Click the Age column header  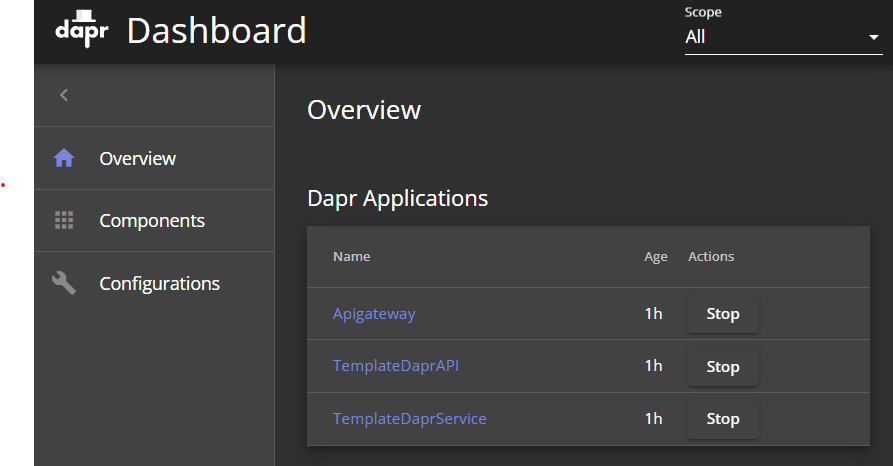656,257
